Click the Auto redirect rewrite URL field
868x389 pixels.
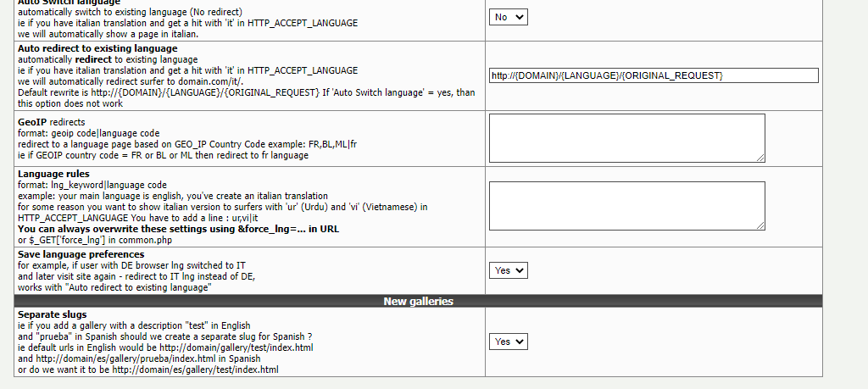[654, 75]
